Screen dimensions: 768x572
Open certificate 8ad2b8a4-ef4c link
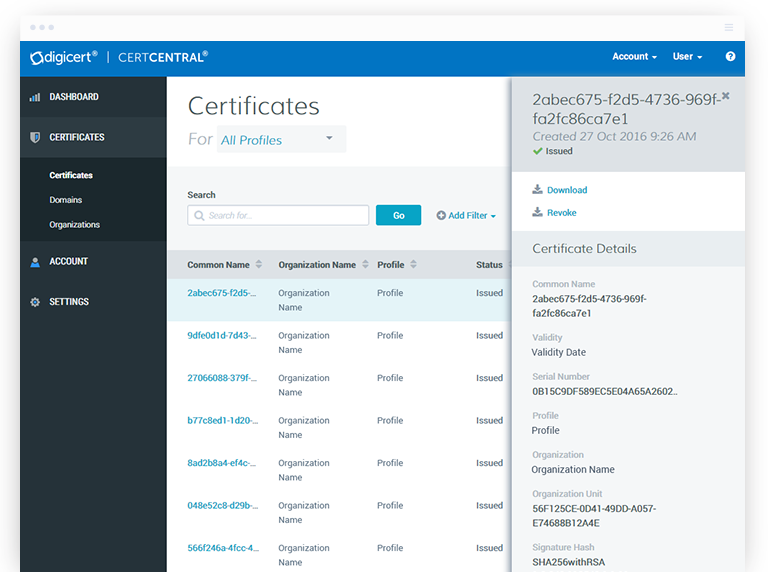221,463
